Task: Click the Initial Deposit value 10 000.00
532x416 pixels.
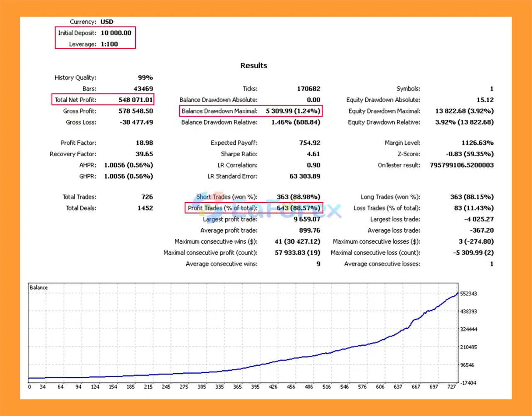Action: tap(116, 33)
